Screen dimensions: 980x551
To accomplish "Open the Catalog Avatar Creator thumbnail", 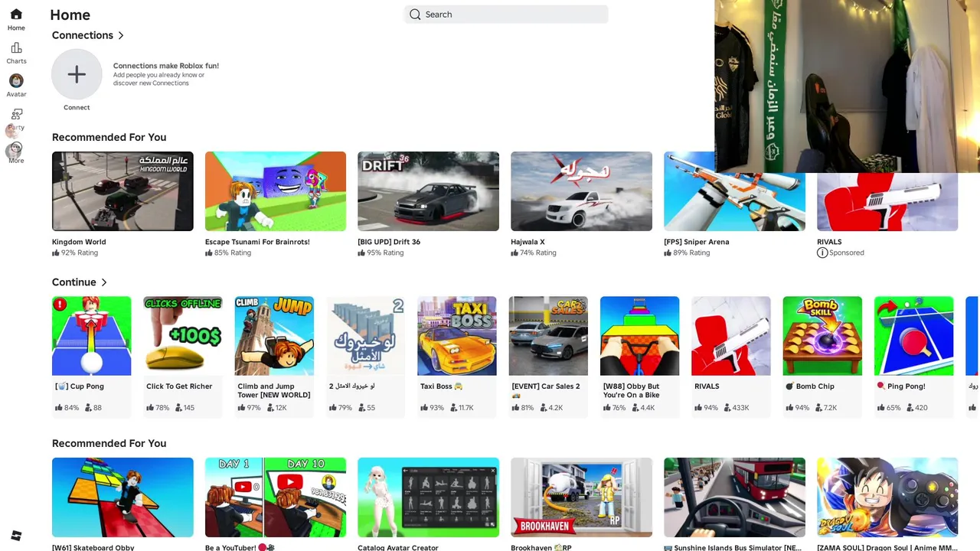I will pos(428,497).
